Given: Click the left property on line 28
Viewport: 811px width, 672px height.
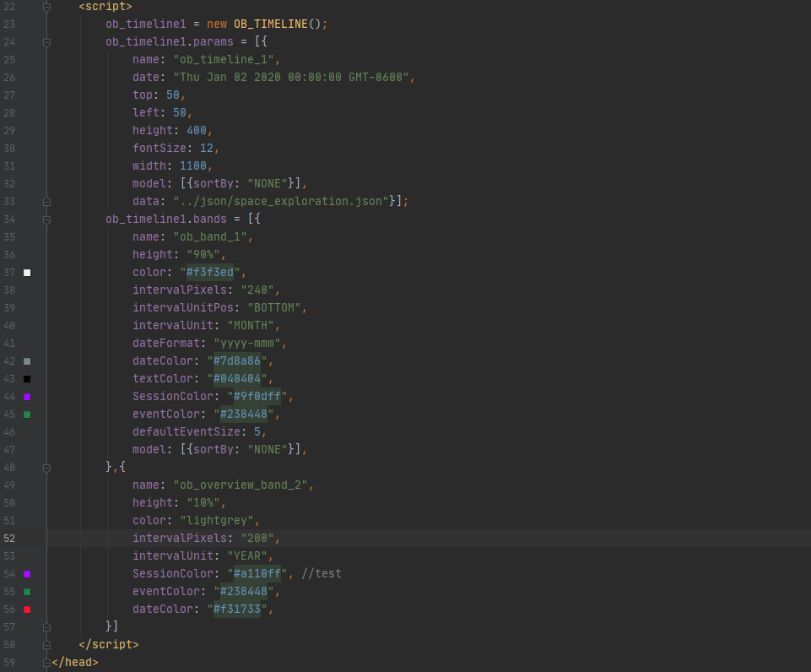Looking at the screenshot, I should click(x=146, y=113).
